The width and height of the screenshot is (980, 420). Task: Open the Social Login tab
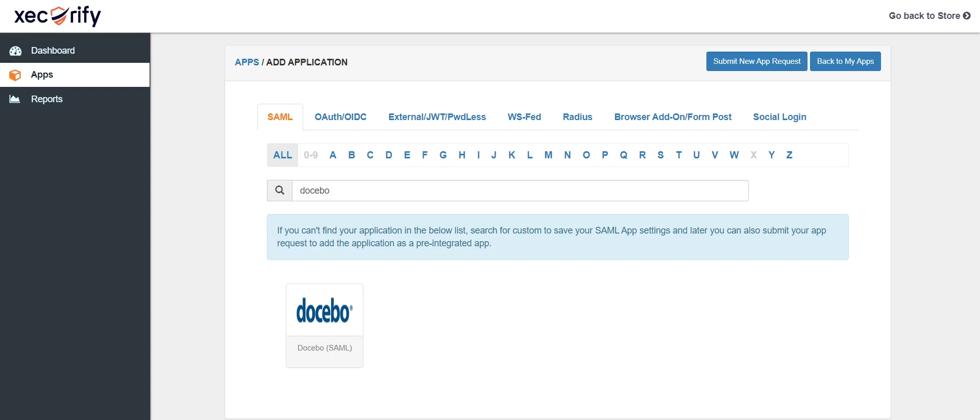pyautogui.click(x=779, y=117)
